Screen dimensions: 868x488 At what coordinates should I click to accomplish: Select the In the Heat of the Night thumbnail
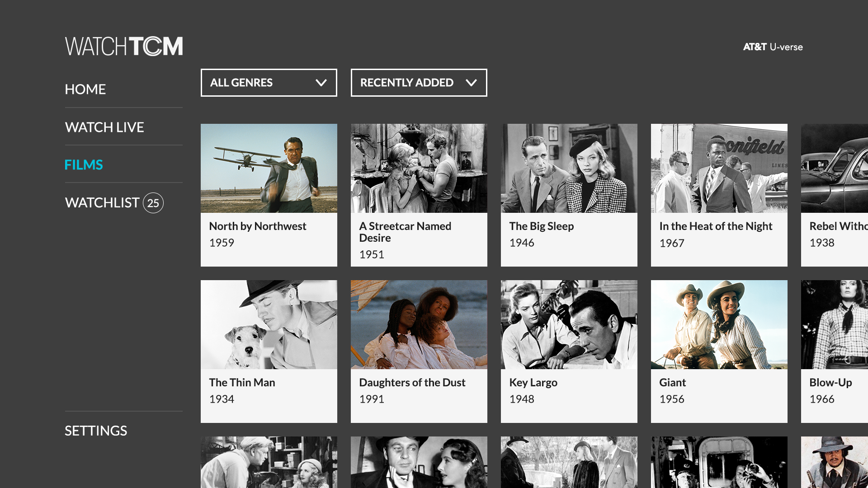pyautogui.click(x=719, y=168)
